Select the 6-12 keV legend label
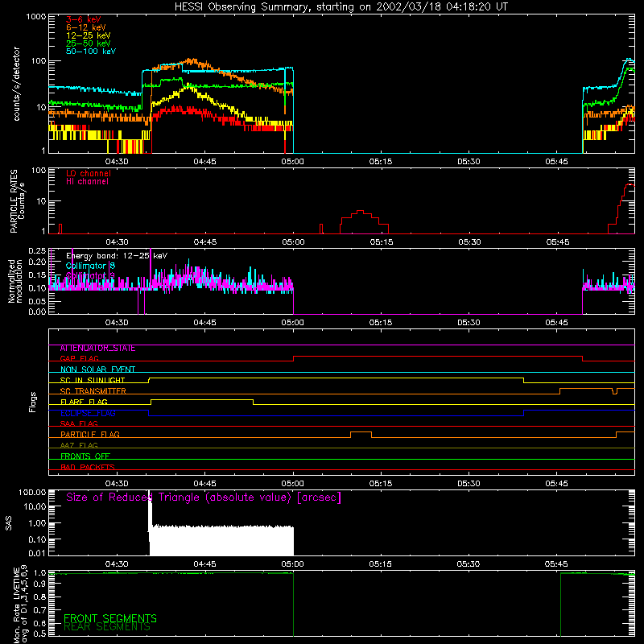644x644 pixels. (x=86, y=27)
